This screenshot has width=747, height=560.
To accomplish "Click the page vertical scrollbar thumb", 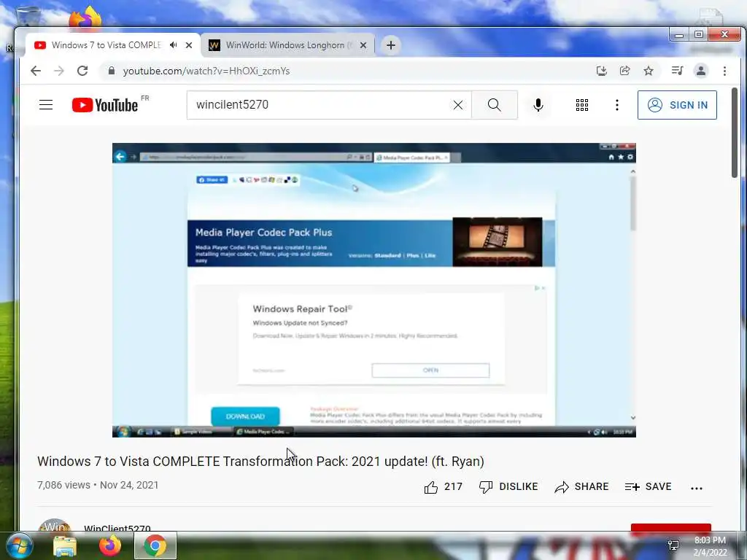I will click(734, 133).
